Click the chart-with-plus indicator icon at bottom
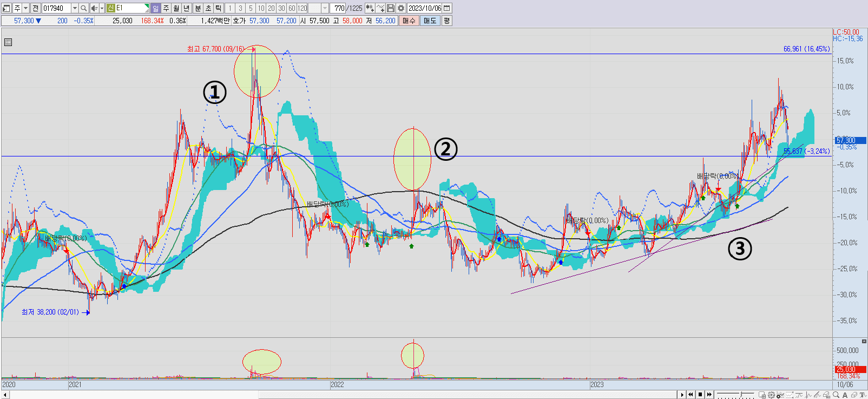Image resolution: width=868 pixels, height=399 pixels. point(780,395)
